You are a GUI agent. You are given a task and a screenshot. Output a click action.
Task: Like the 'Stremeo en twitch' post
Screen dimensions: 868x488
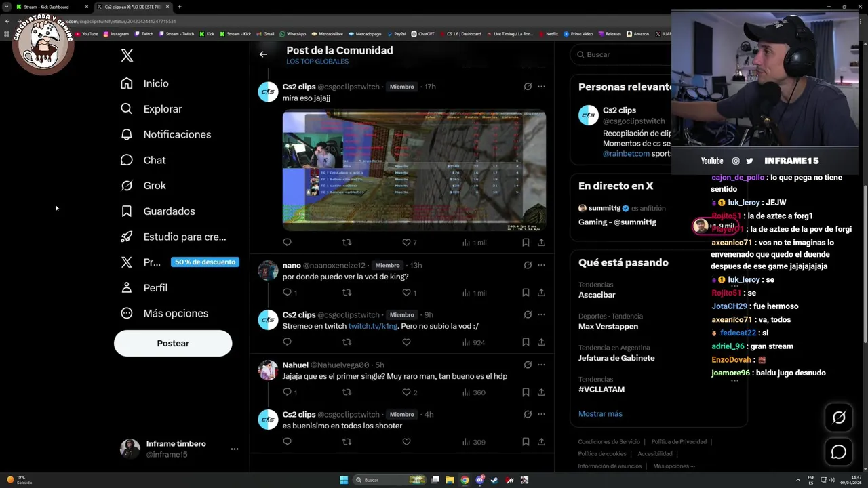coord(406,342)
